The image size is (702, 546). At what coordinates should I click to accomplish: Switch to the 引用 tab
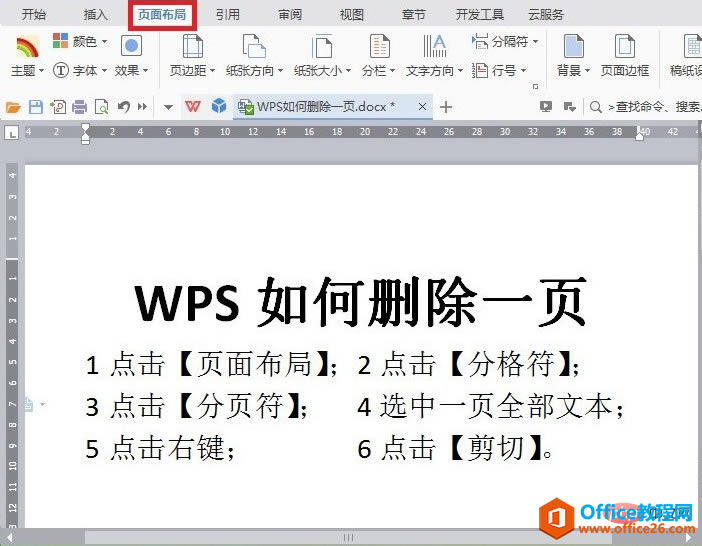pyautogui.click(x=228, y=14)
